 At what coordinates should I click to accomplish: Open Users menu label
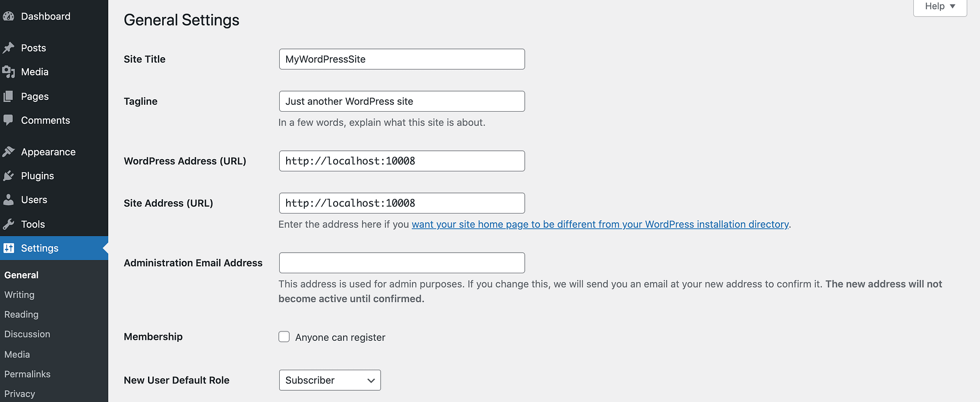click(34, 200)
